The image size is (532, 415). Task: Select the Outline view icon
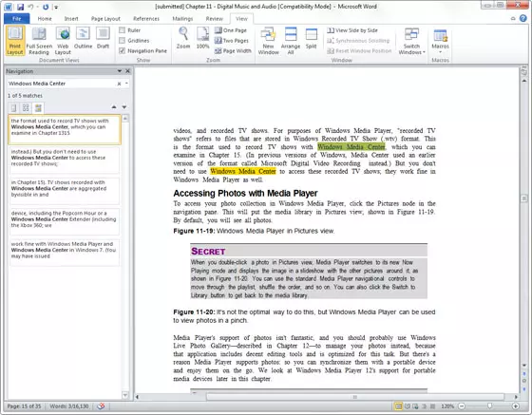tap(83, 34)
